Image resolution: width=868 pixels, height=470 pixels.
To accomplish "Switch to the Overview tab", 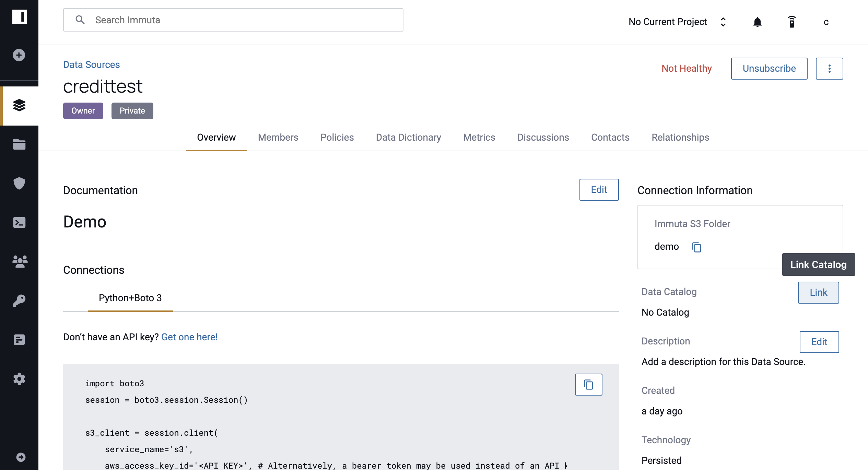I will click(216, 138).
